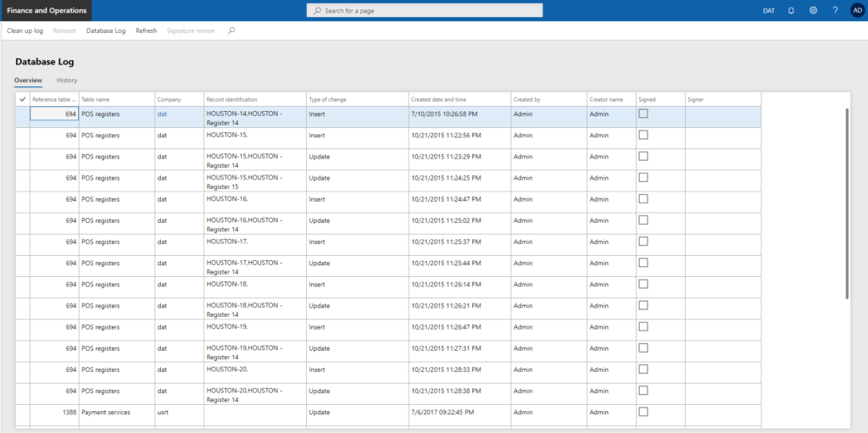Open the Creator name column header
Image resolution: width=868 pixels, height=433 pixels.
pos(612,100)
